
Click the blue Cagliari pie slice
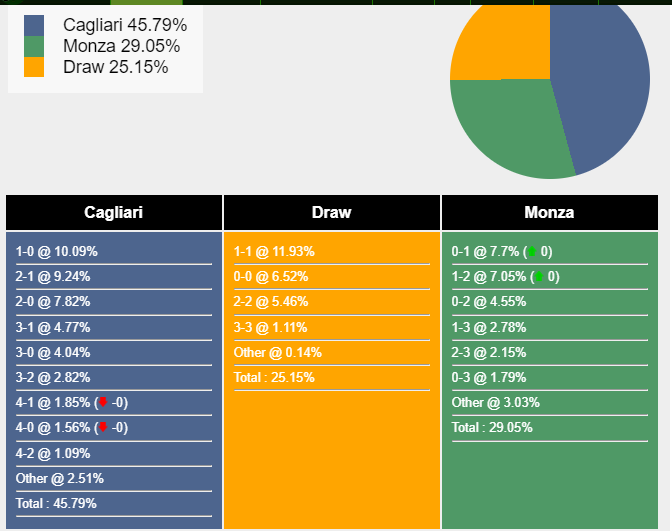pyautogui.click(x=604, y=86)
